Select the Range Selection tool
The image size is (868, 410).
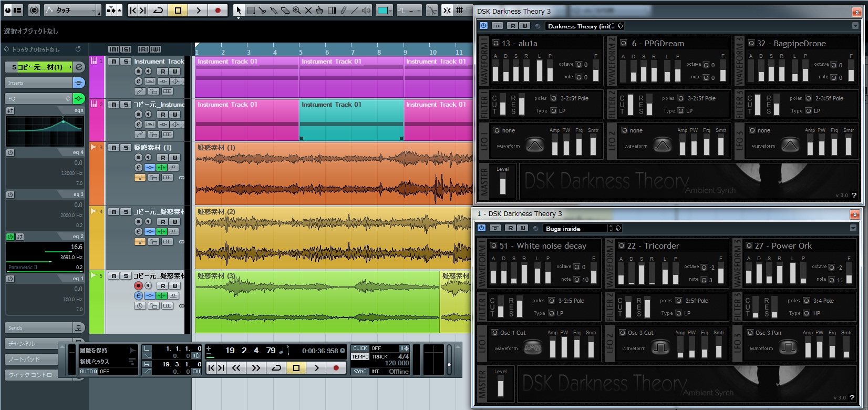(x=251, y=10)
